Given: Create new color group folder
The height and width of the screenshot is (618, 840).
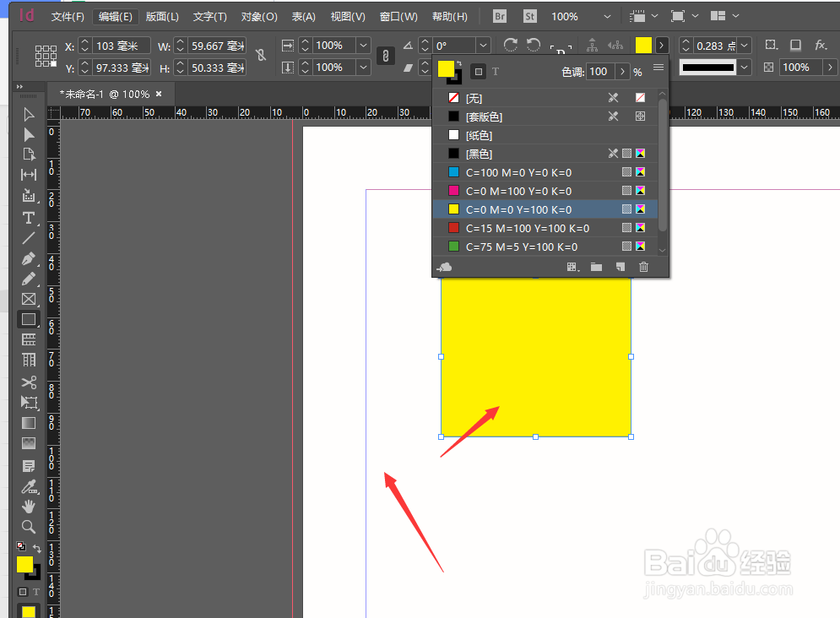Looking at the screenshot, I should pos(596,267).
